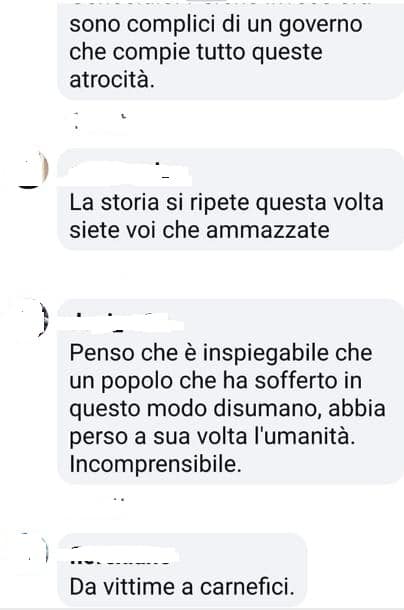Tap blurred action row beneath the 'atrocità' comment
Viewport: 404px width, 610px height.
click(99, 120)
